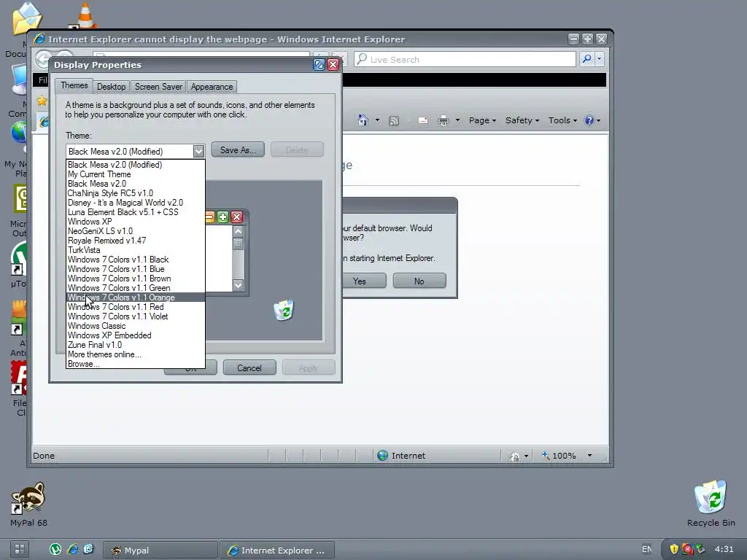Click the Live Search magnifier button
The image size is (747, 560).
click(x=587, y=59)
